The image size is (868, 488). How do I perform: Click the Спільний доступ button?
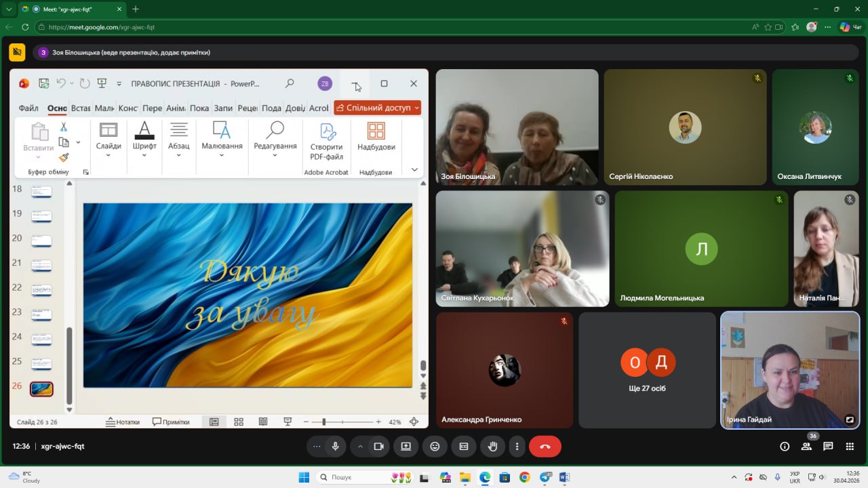(x=378, y=108)
